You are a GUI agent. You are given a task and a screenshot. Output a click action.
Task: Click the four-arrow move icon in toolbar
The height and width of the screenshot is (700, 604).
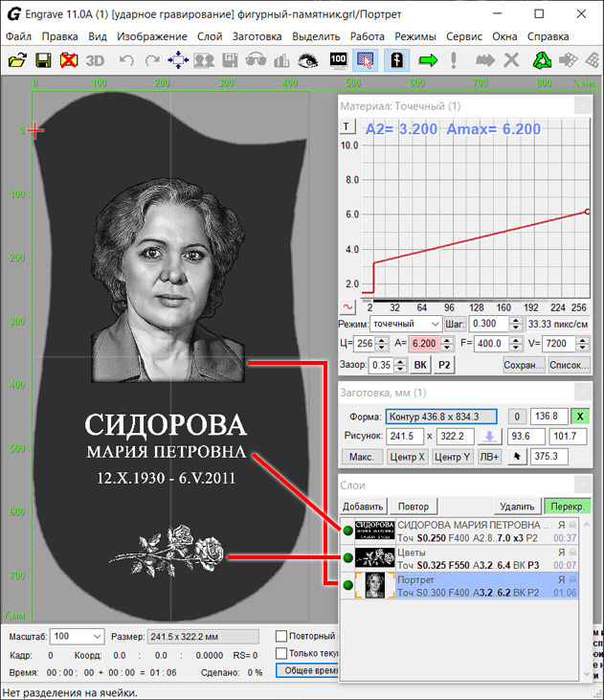click(178, 60)
